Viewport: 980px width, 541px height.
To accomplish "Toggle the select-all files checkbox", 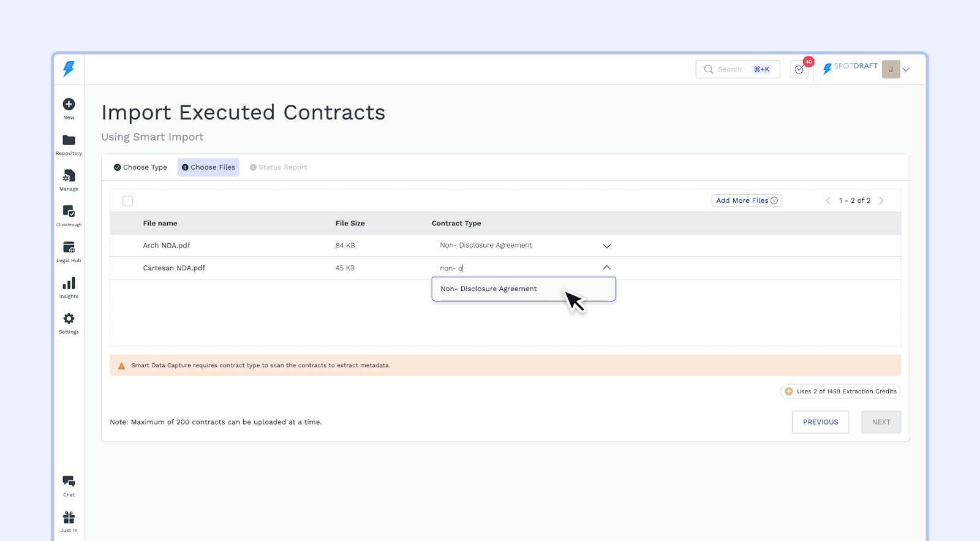I will click(x=127, y=201).
